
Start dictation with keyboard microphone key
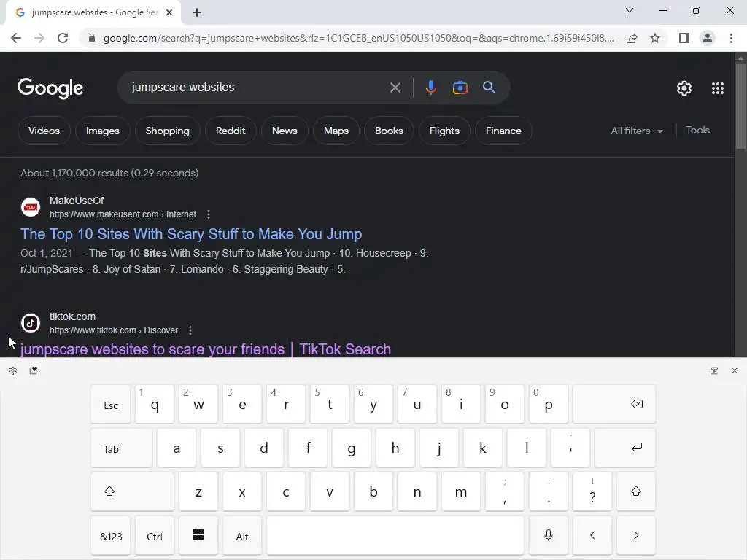pos(549,536)
